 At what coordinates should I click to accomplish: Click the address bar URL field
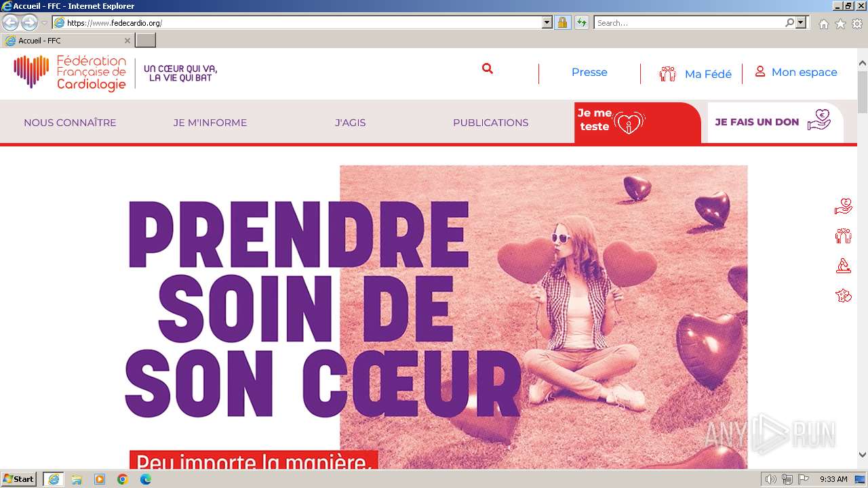[x=303, y=22]
